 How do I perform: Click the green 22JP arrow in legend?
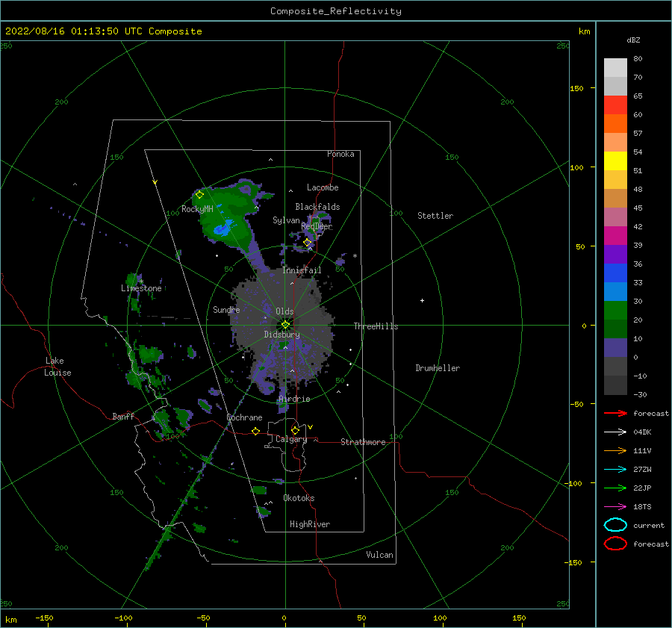coord(615,488)
